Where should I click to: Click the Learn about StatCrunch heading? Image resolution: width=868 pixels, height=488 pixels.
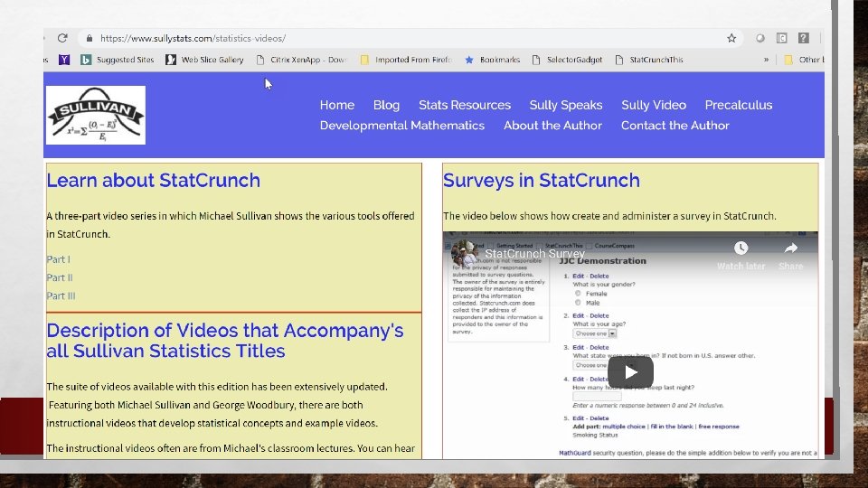(x=154, y=181)
